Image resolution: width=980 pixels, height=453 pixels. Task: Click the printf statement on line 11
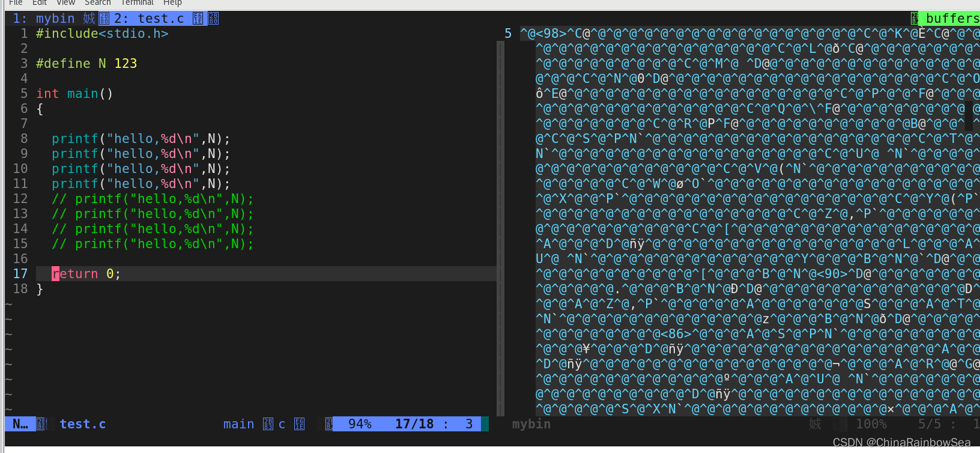(x=141, y=184)
